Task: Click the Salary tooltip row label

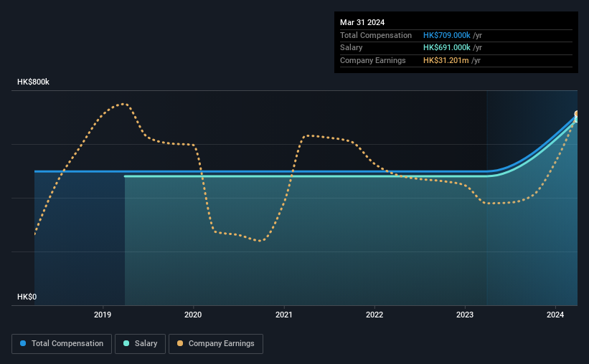Action: click(x=352, y=48)
